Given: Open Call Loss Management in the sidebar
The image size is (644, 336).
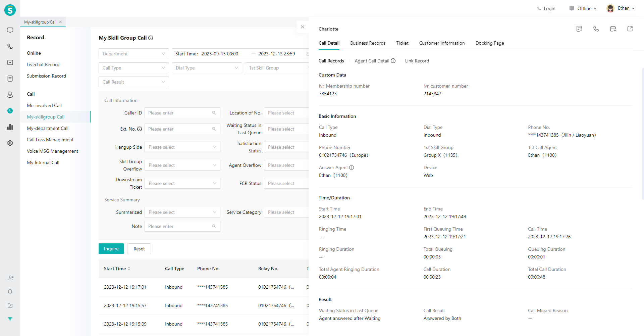Looking at the screenshot, I should (x=50, y=140).
